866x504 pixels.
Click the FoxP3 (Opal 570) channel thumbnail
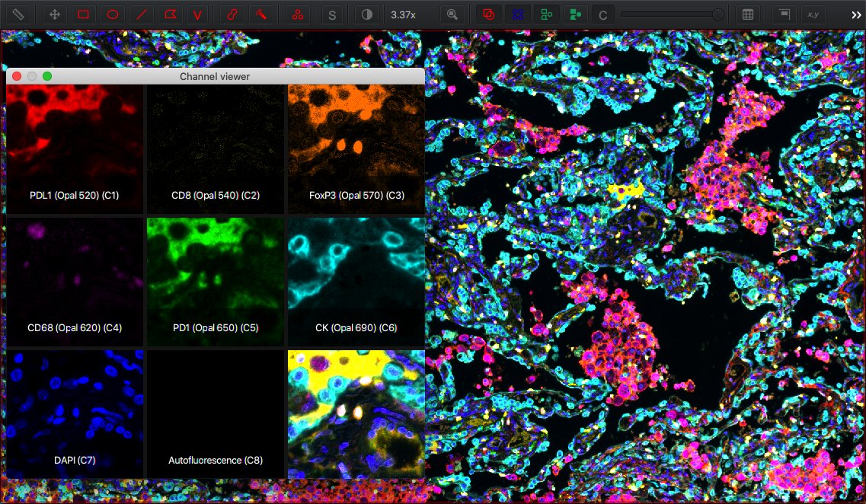(356, 149)
